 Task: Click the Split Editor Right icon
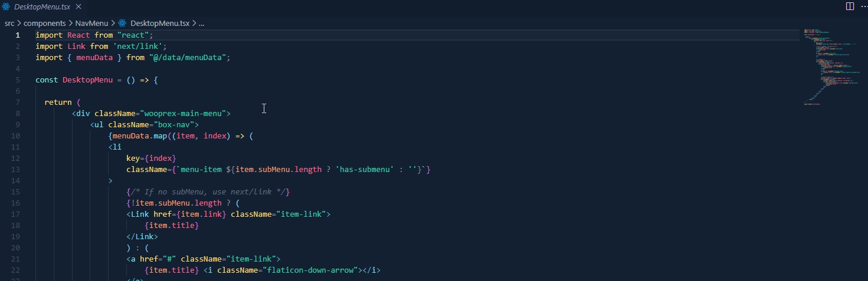850,6
